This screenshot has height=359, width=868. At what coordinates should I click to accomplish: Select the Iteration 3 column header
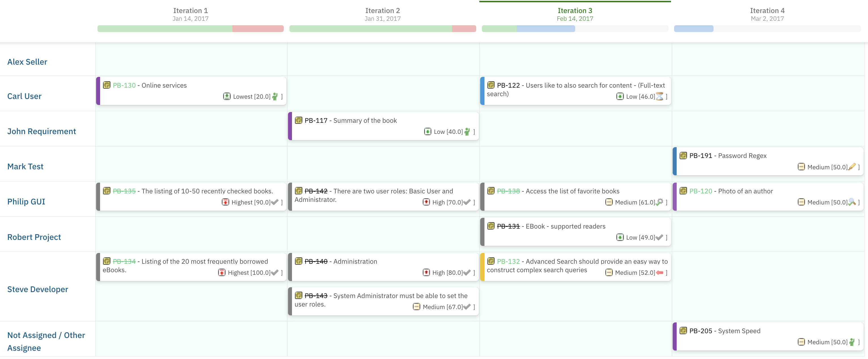click(575, 14)
